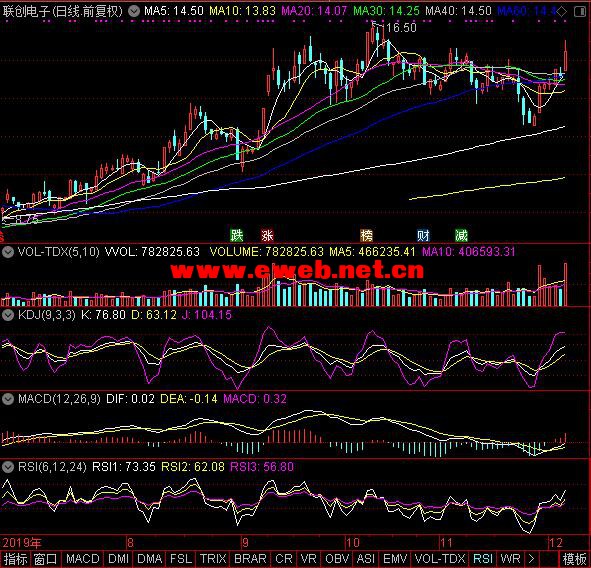Click the KDJ(9,3,3) indicator name
591x568 pixels.
click(x=47, y=315)
